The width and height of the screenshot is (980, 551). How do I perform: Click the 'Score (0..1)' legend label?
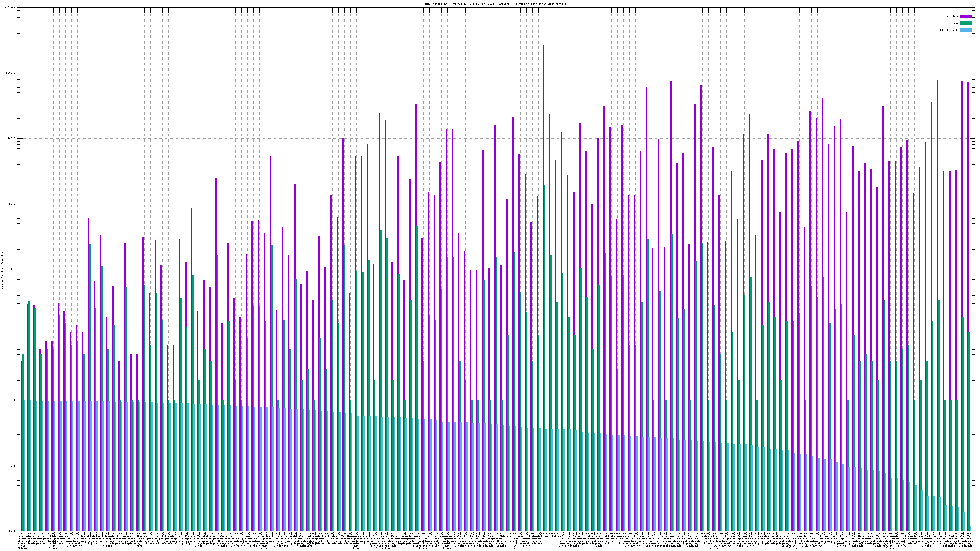click(949, 30)
